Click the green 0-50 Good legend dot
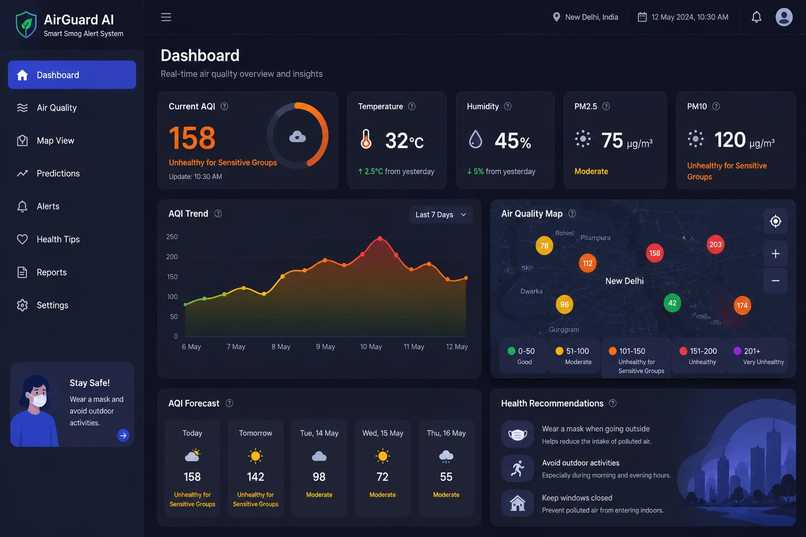Screen dimensions: 806x537 pyautogui.click(x=511, y=351)
